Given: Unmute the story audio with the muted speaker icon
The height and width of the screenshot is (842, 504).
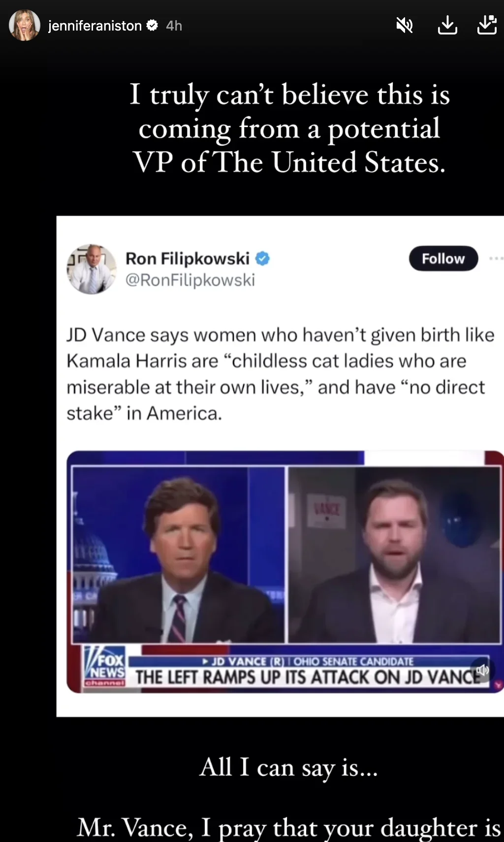Looking at the screenshot, I should (405, 25).
